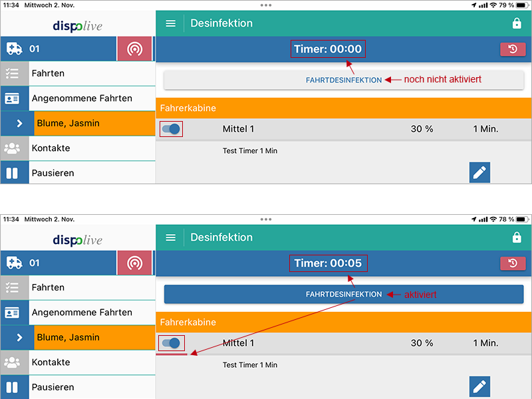
Task: Click the Timer 00:05 display
Action: pyautogui.click(x=328, y=263)
